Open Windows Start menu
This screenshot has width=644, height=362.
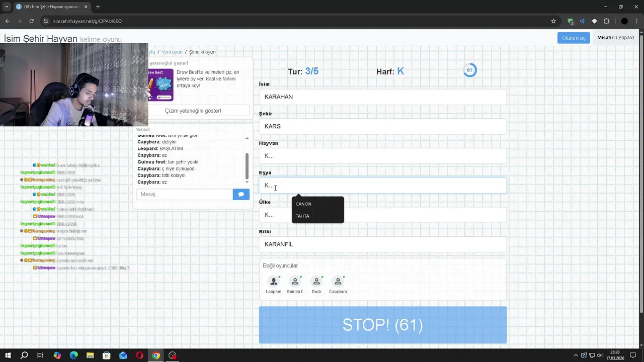coord(8,355)
